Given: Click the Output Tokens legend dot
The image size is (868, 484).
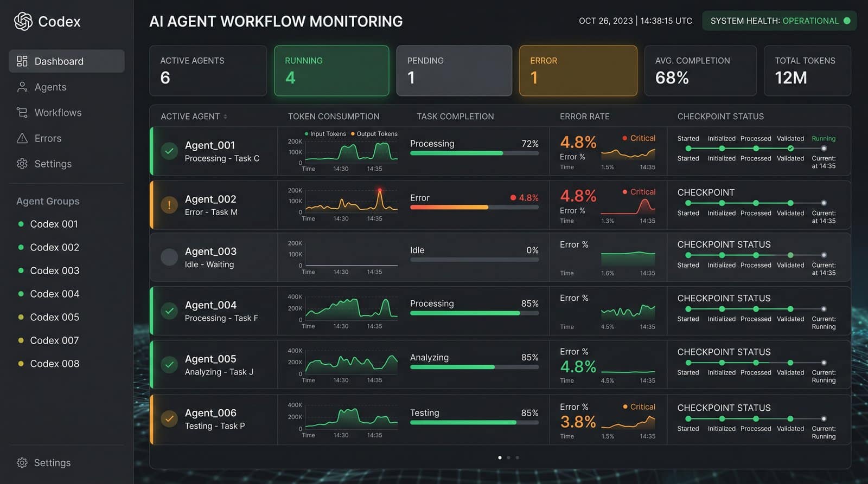Looking at the screenshot, I should pyautogui.click(x=353, y=134).
